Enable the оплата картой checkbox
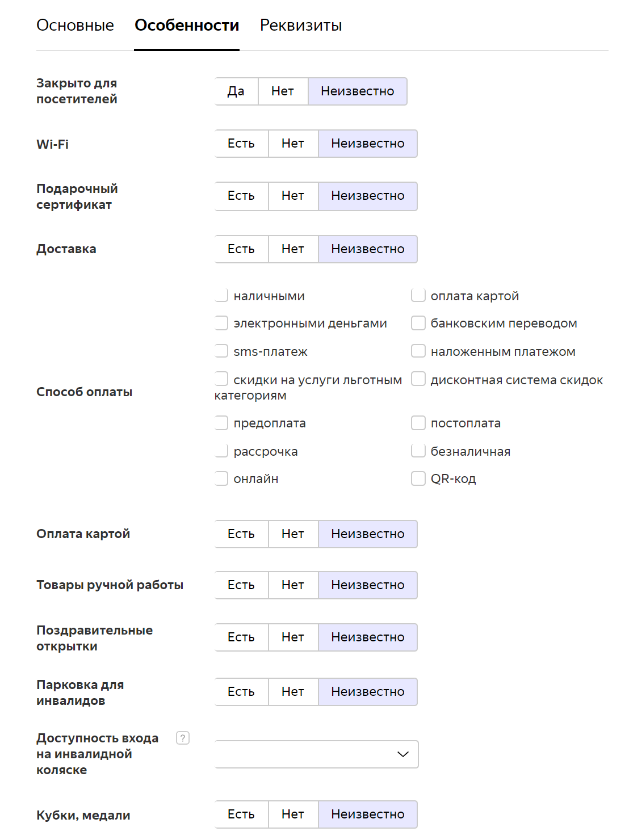This screenshot has height=840, width=629. pyautogui.click(x=418, y=296)
